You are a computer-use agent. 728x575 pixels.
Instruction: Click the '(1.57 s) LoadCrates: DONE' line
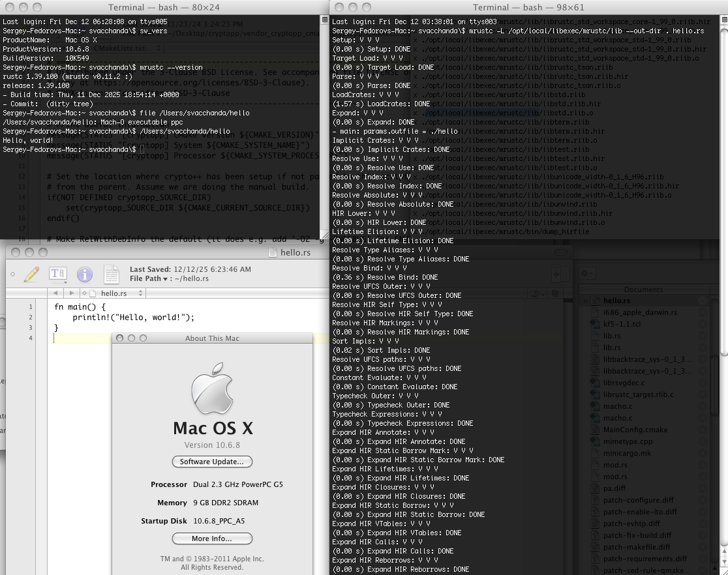(x=381, y=104)
